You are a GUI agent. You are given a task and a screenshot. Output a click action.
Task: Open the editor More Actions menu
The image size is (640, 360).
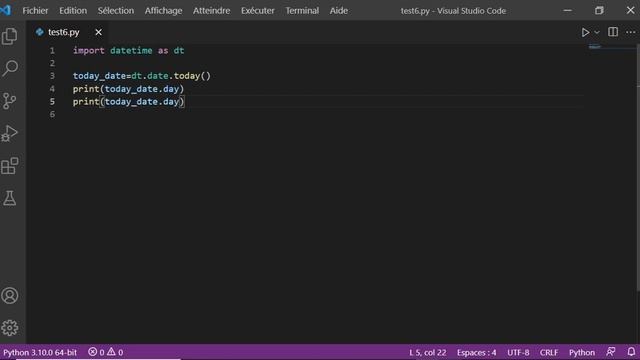[631, 32]
